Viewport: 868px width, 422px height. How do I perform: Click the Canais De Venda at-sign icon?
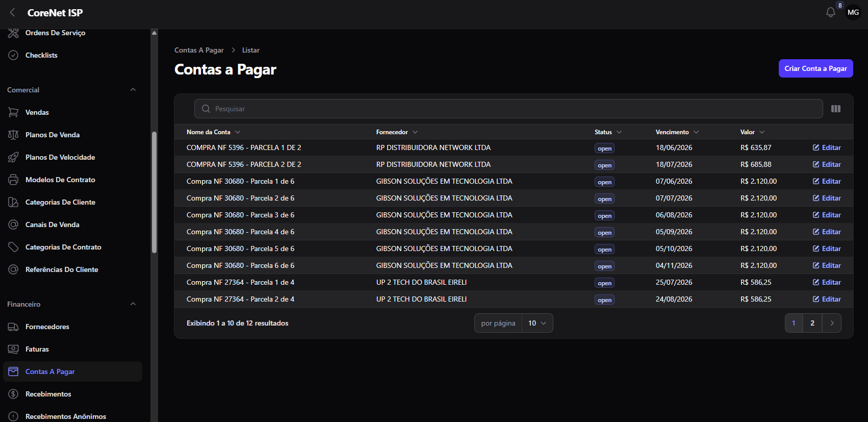click(x=13, y=225)
